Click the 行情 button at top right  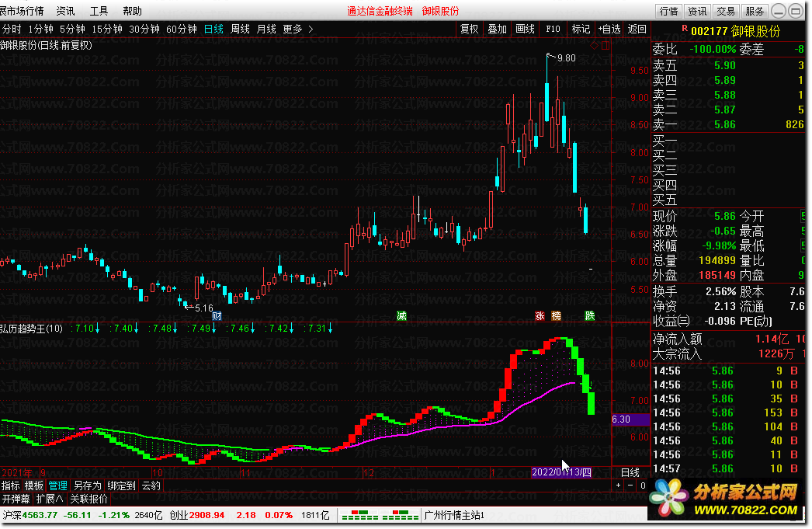tap(668, 11)
